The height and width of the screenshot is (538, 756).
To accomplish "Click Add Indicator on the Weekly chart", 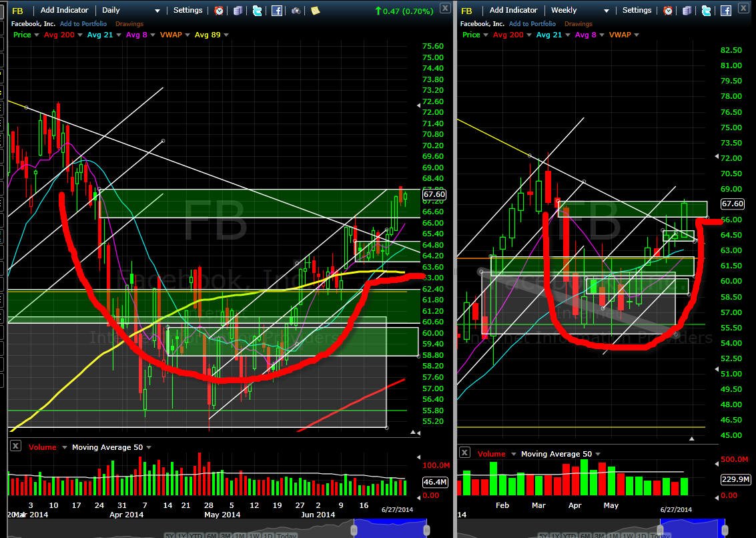I will click(x=514, y=10).
